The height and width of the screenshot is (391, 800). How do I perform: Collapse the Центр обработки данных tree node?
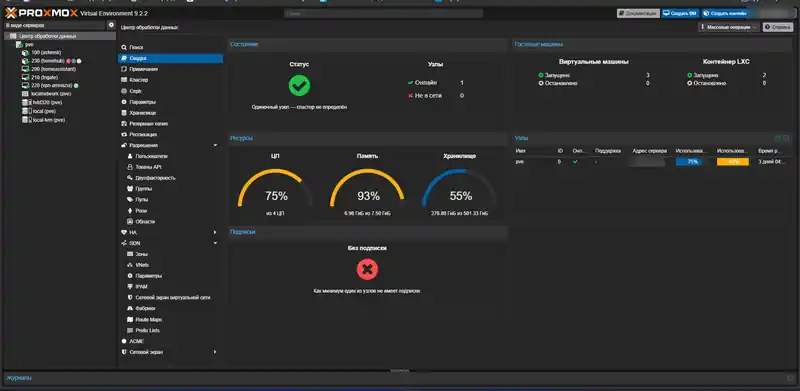pyautogui.click(x=7, y=36)
